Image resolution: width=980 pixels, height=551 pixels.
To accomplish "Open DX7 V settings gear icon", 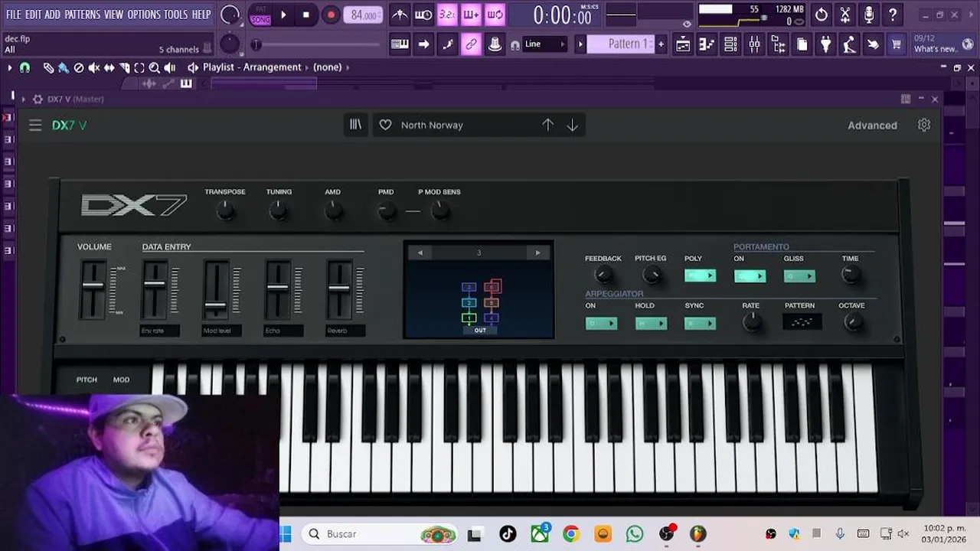I will (924, 125).
